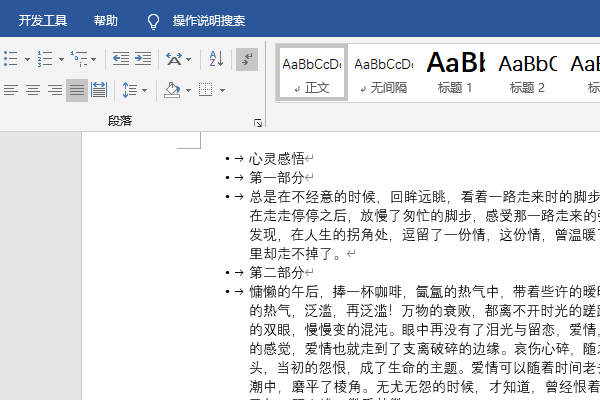Click 操作说明搜索 search box
This screenshot has height=400, width=600.
tap(209, 20)
